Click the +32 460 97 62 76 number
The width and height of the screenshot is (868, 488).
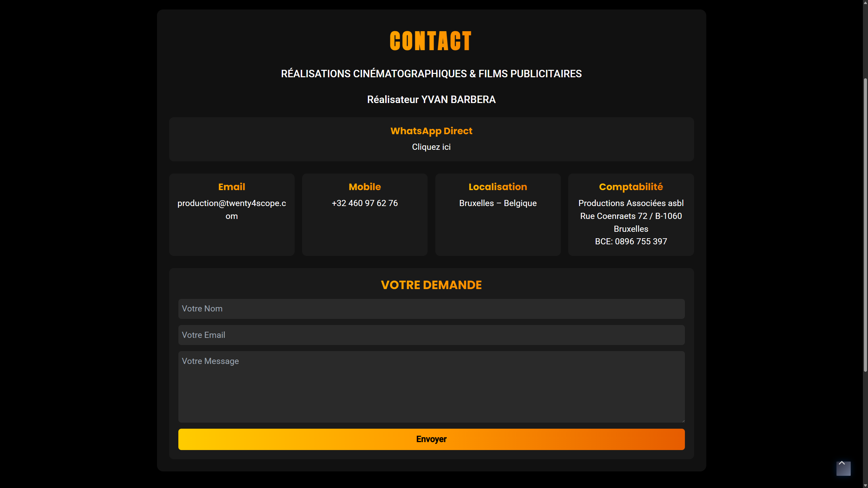pos(364,203)
